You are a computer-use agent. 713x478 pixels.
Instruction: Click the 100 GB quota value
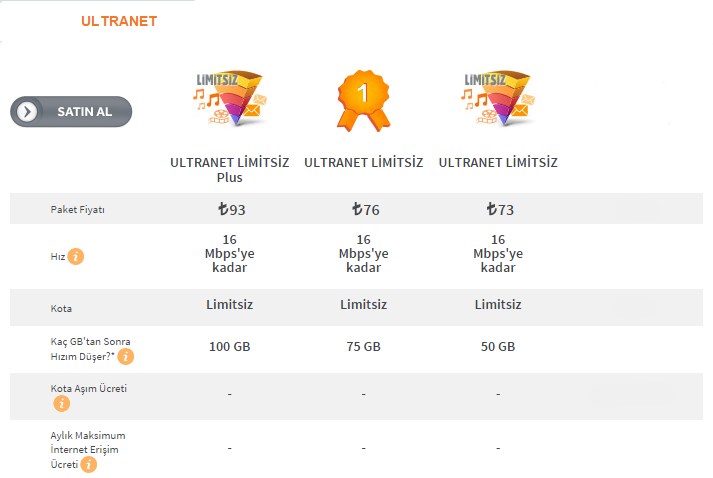coord(229,347)
